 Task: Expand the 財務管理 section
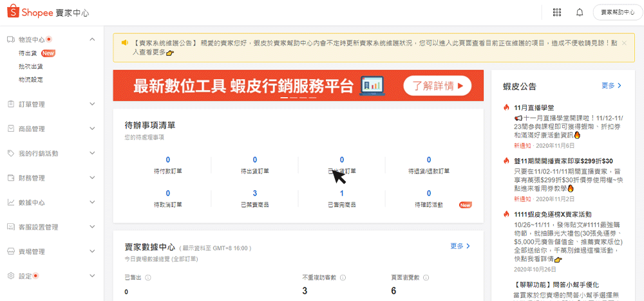click(x=92, y=178)
